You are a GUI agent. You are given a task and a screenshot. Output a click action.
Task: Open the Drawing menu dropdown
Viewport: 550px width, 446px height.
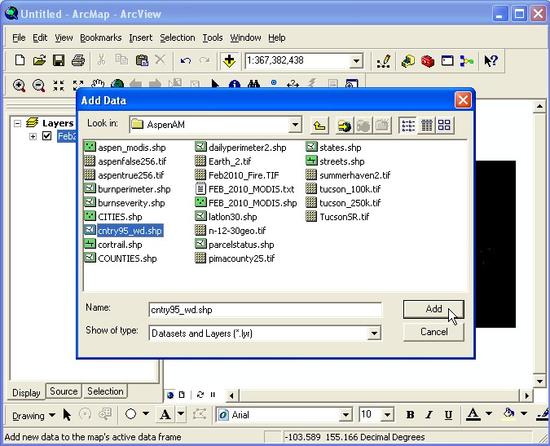pos(33,415)
